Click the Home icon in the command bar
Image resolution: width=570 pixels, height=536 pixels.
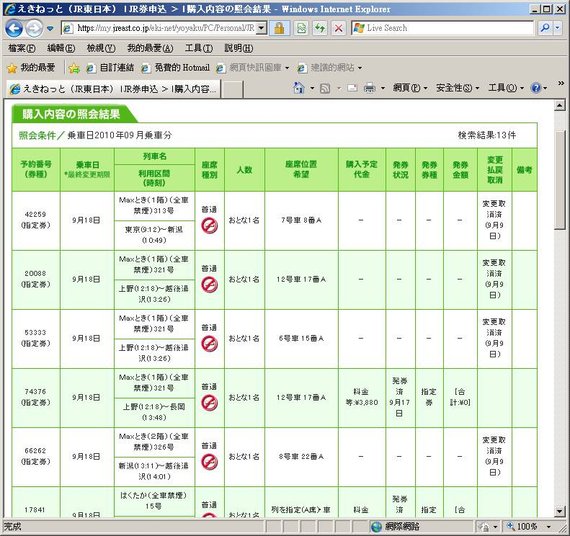tap(298, 88)
